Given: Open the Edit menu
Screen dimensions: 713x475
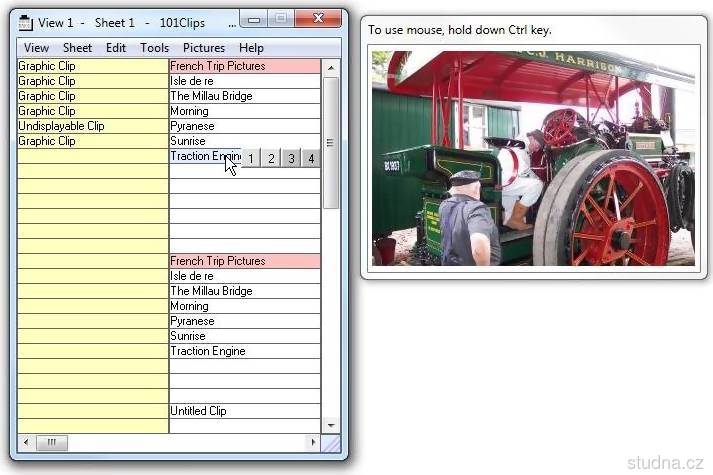Looking at the screenshot, I should point(116,48).
